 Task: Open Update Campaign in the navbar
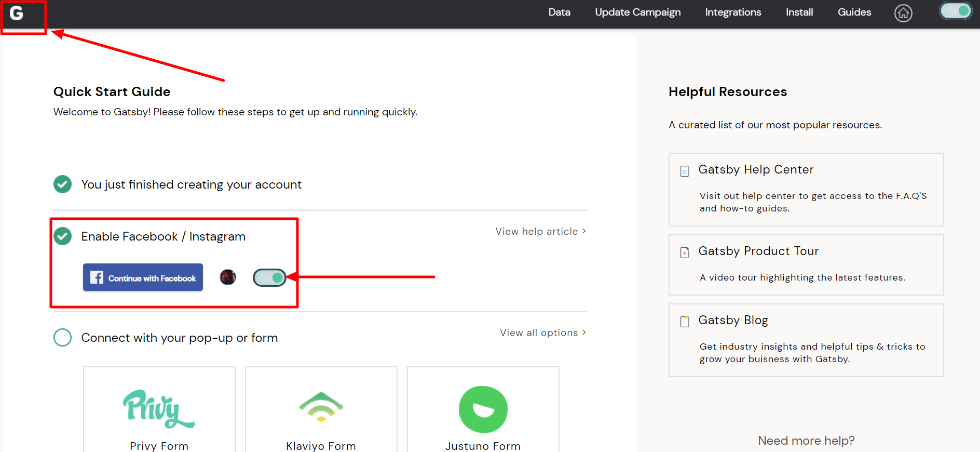pyautogui.click(x=637, y=12)
